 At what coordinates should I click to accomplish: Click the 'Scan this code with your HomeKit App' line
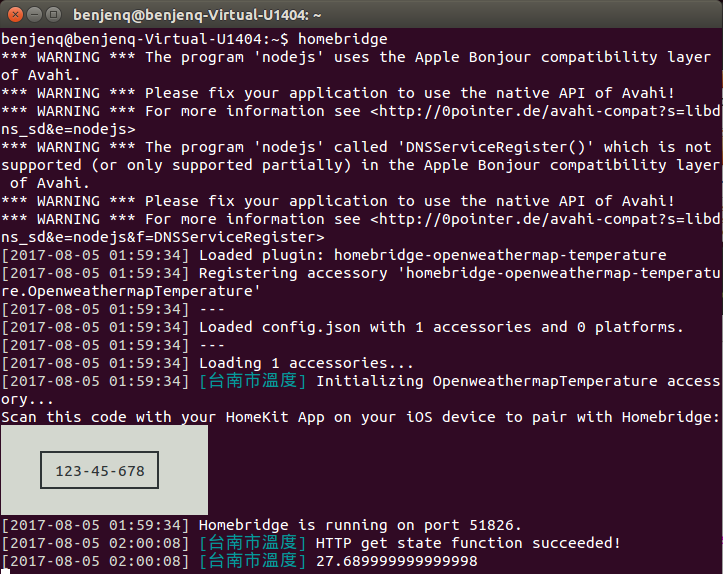click(360, 417)
